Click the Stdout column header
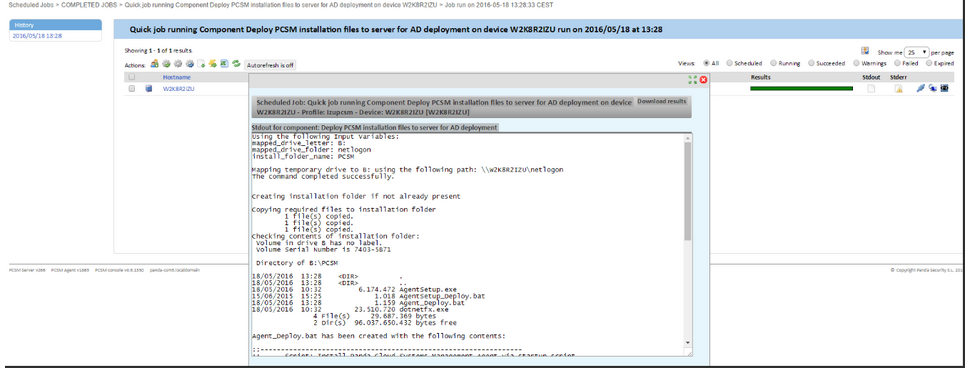Image resolution: width=968 pixels, height=370 pixels. click(x=870, y=77)
